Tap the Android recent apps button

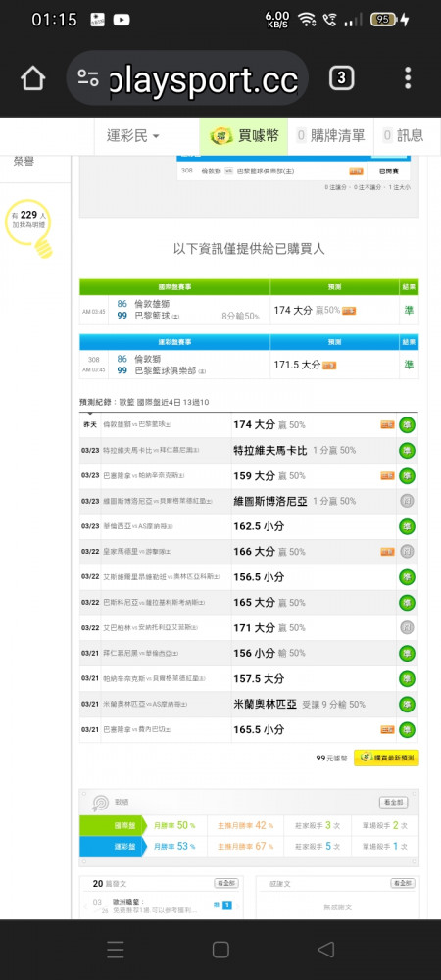[x=115, y=950]
